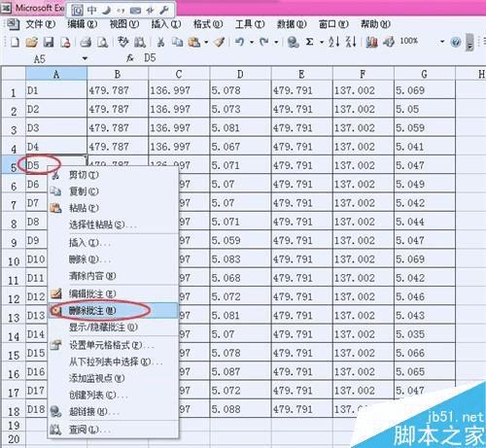Choose 查阅 in the context menu
This screenshot has width=486, height=448.
click(x=114, y=430)
